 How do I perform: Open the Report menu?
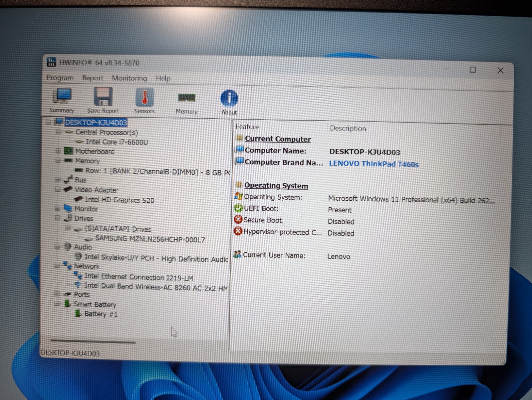pyautogui.click(x=92, y=78)
